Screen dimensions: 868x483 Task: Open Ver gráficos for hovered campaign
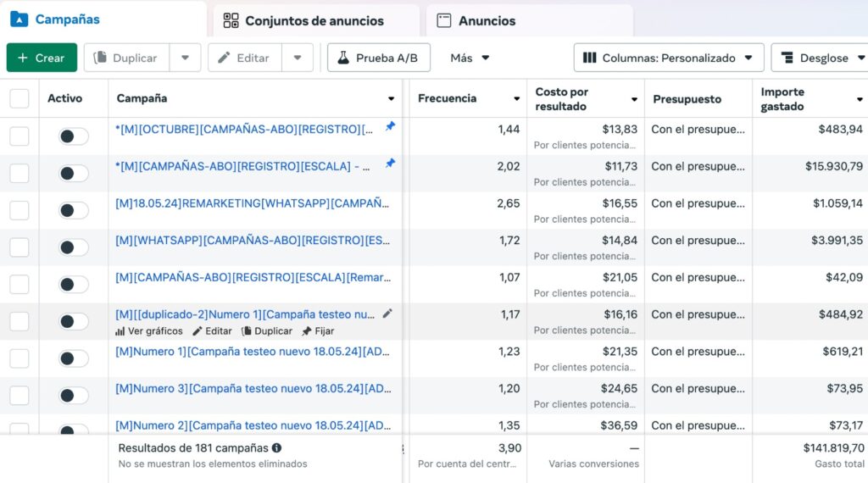click(x=148, y=331)
